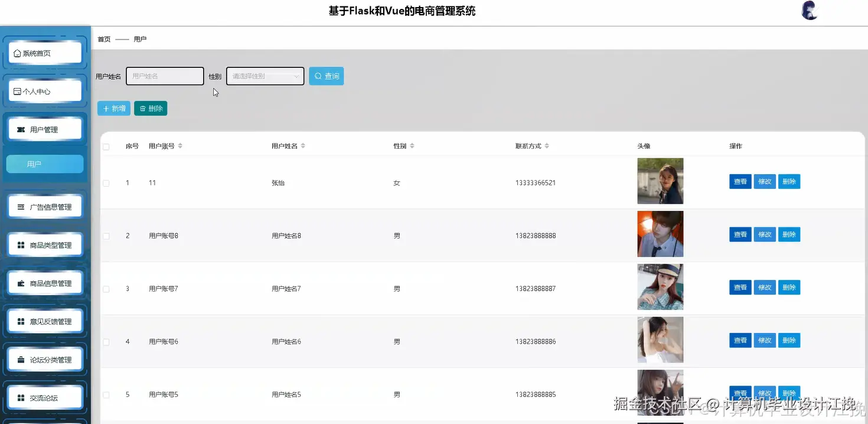The width and height of the screenshot is (868, 424).
Task: Click the home icon beside 系统首页
Action: pos(17,53)
